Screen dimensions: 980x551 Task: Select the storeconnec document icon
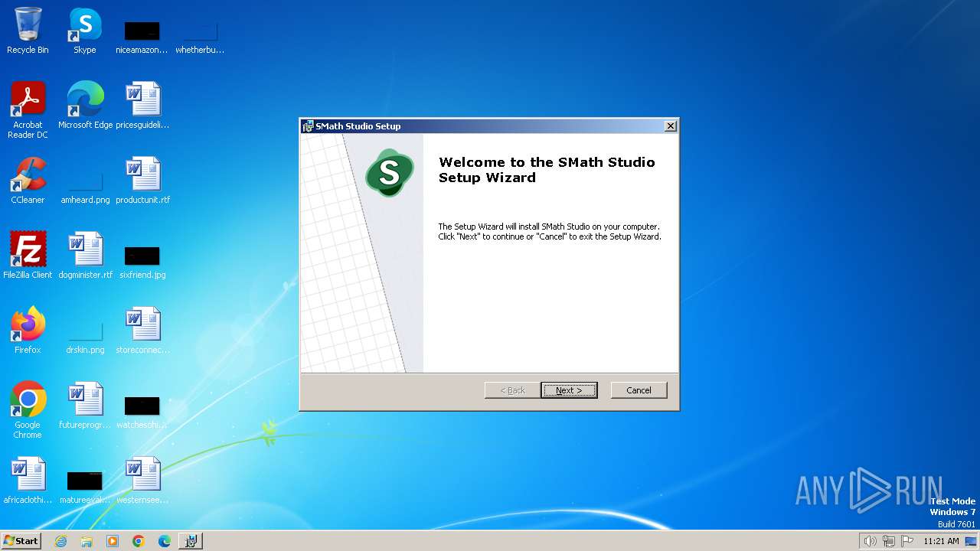(x=142, y=331)
